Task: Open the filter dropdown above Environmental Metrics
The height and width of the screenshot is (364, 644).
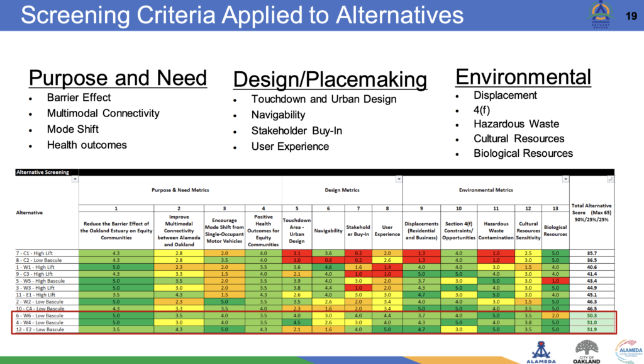Action: pyautogui.click(x=567, y=178)
